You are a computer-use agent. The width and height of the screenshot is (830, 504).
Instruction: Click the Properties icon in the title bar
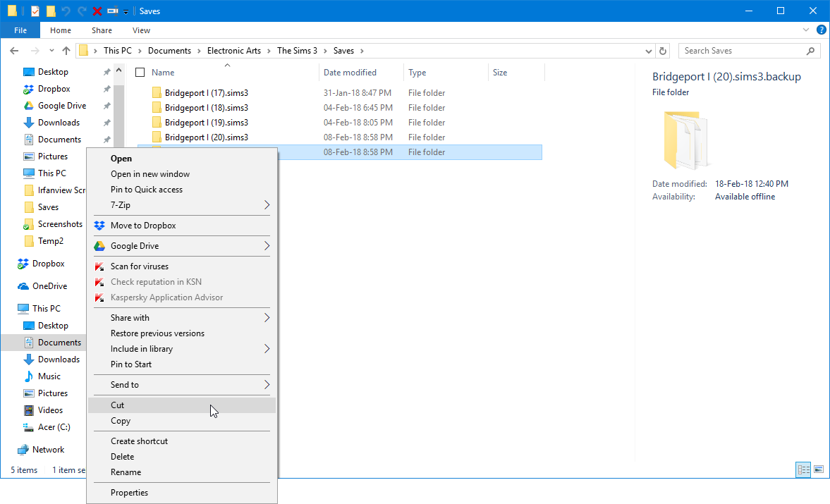[x=35, y=11]
